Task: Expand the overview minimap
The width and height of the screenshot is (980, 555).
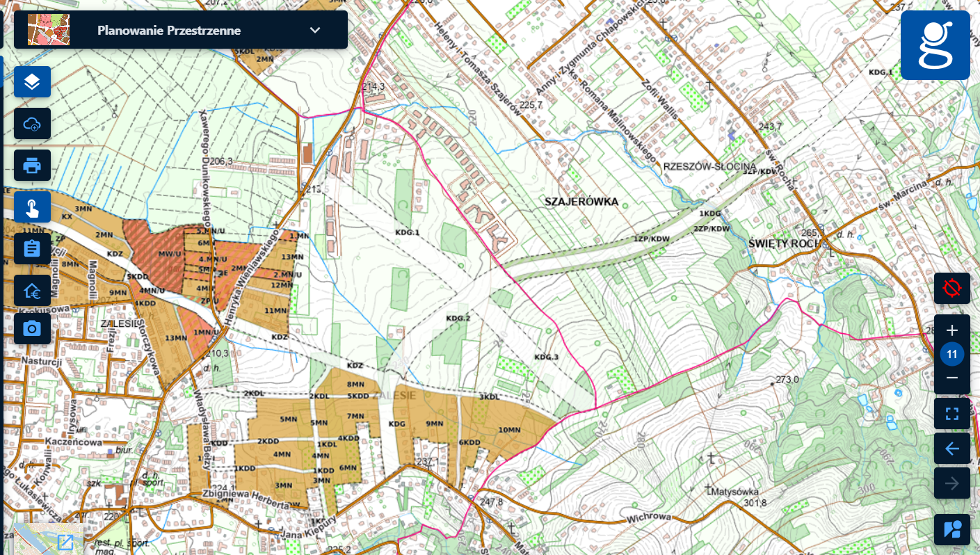Action: [66, 542]
